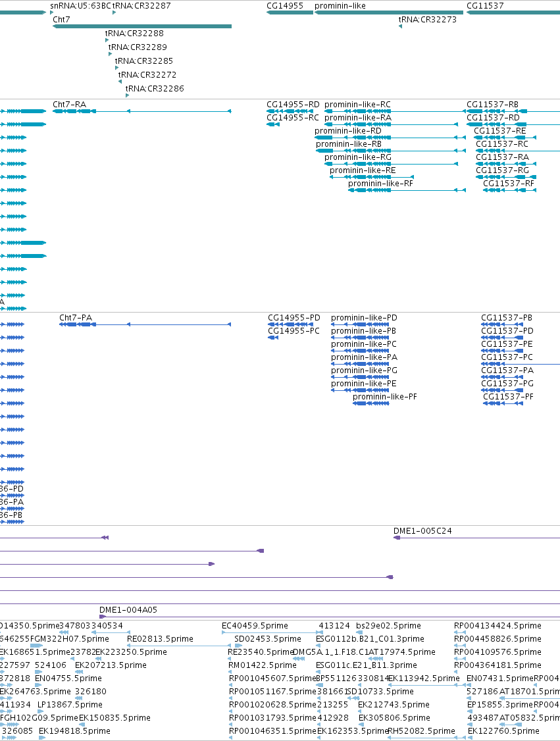
Task: Select CG14955-PC protein feature
Action: click(294, 331)
